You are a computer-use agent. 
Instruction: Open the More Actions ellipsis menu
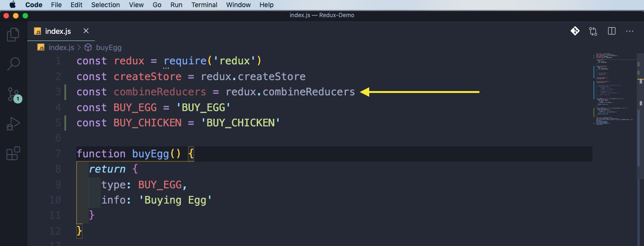point(630,31)
